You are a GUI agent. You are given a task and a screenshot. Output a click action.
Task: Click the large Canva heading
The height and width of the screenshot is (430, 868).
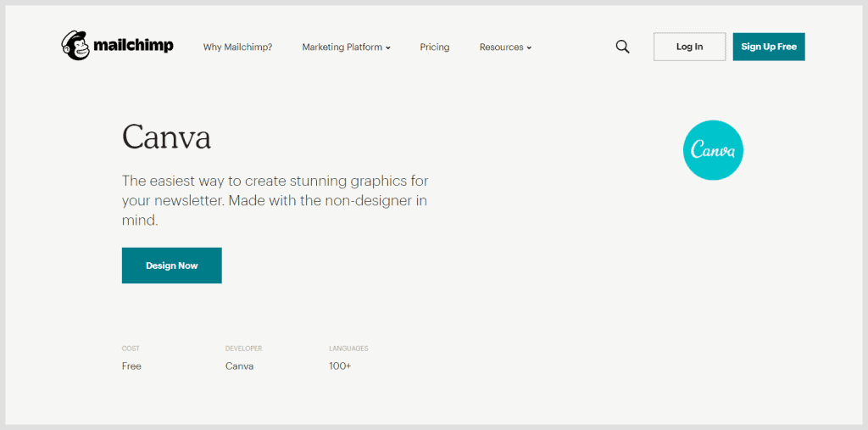coord(166,137)
